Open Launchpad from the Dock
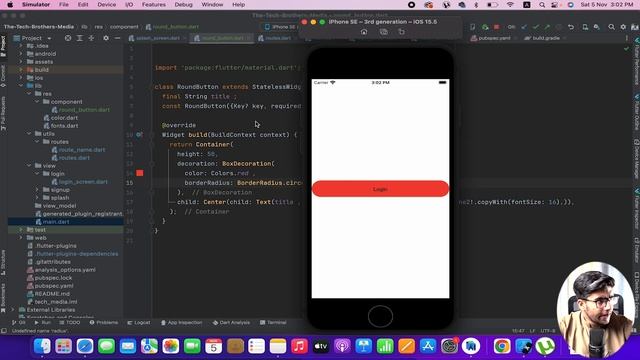This screenshot has height=360, width=640. click(x=64, y=346)
